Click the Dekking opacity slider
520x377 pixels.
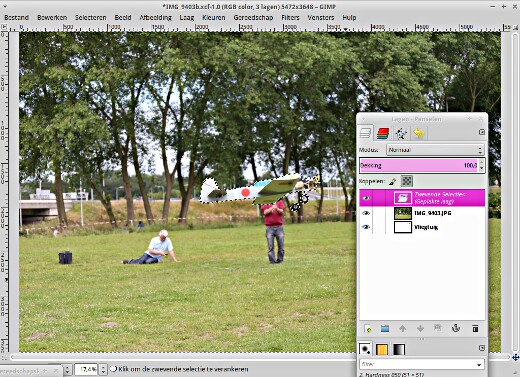419,165
